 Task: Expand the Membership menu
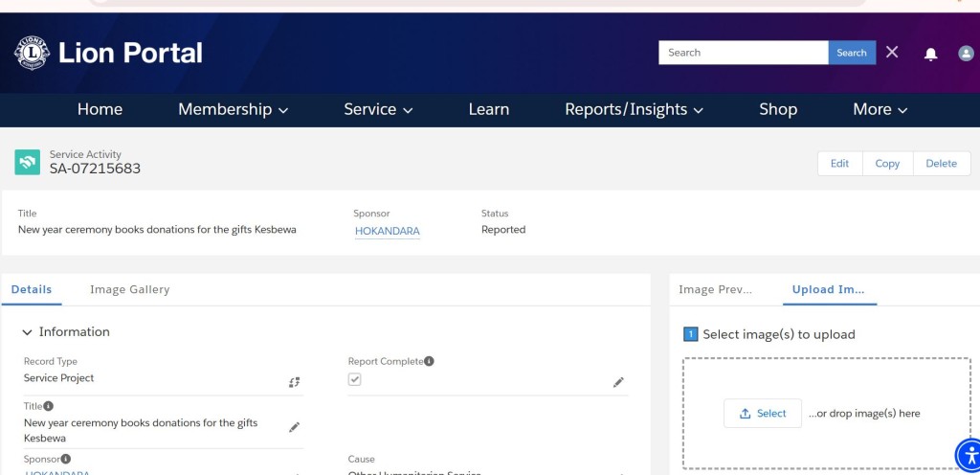click(234, 109)
